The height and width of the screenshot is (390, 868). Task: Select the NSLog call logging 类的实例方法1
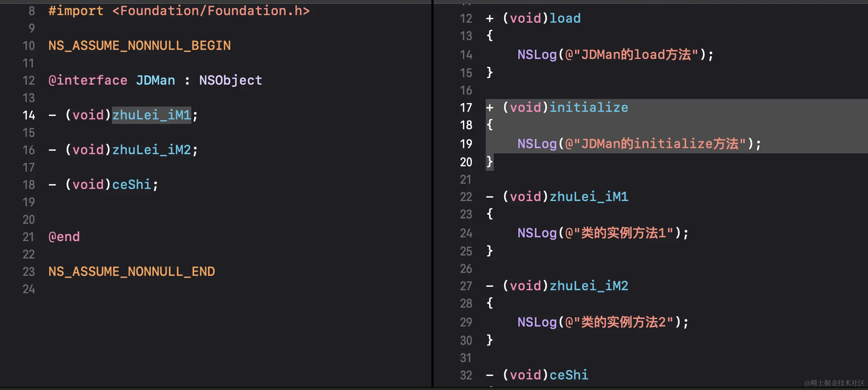[x=601, y=233]
